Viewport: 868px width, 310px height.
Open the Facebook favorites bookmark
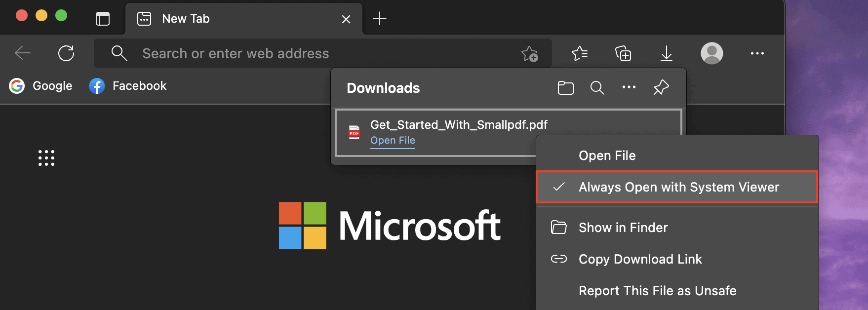pyautogui.click(x=128, y=86)
